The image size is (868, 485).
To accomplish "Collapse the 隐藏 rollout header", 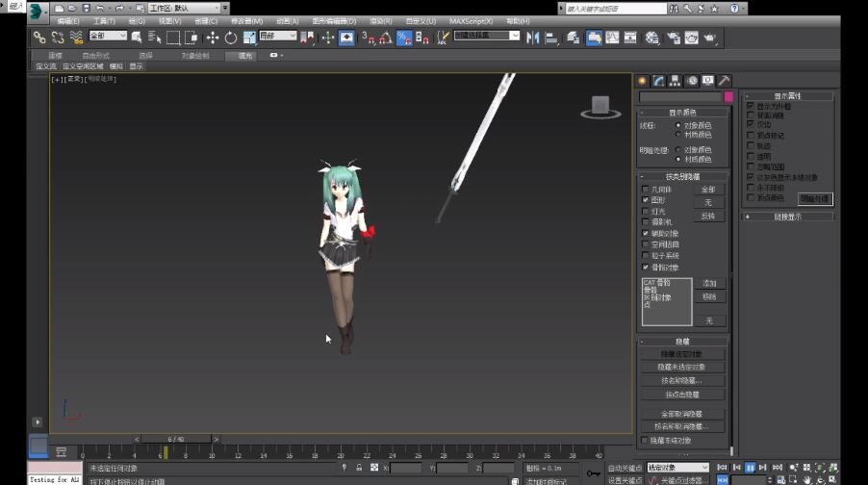I will pos(682,342).
